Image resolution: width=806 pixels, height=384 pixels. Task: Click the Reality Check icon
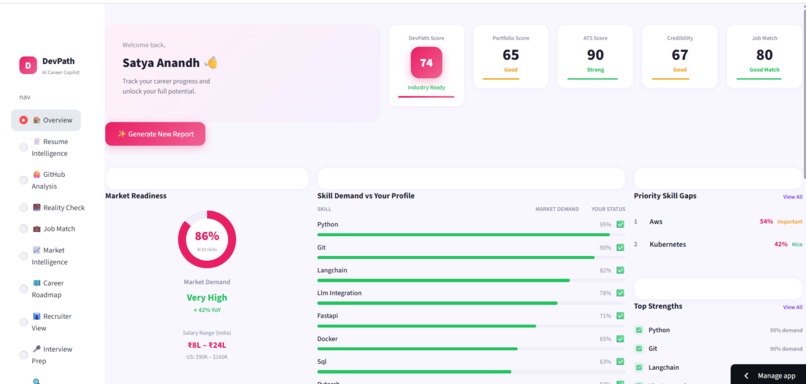[x=36, y=208]
